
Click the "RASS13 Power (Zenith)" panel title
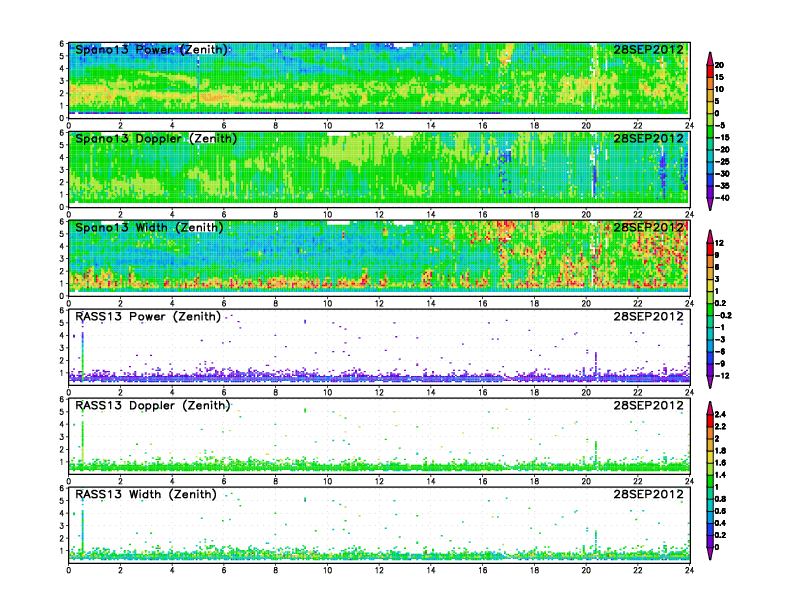[148, 317]
